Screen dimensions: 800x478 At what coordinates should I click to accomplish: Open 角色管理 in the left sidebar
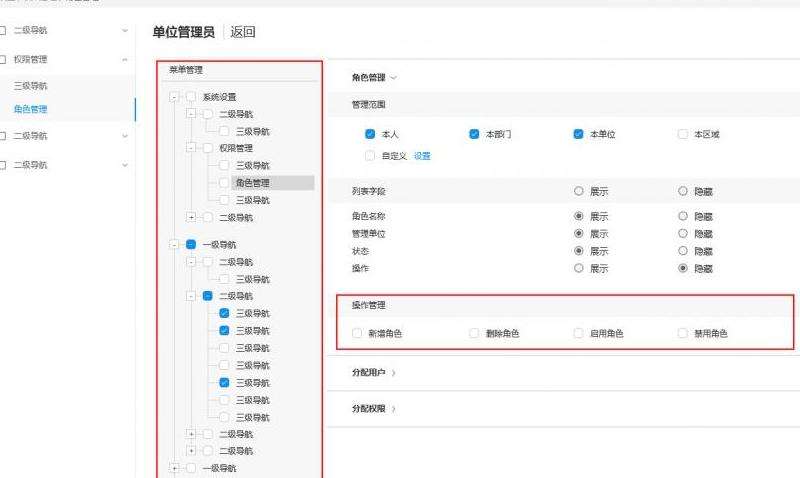pos(30,109)
